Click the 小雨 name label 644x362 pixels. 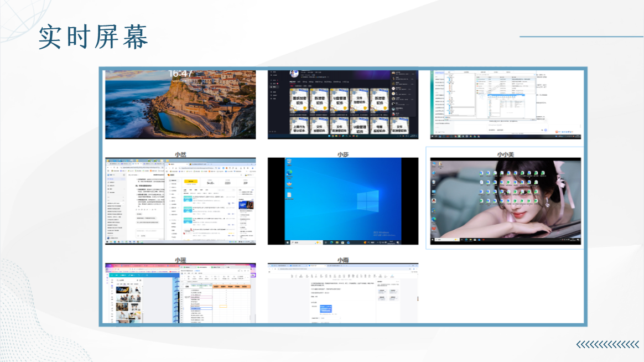coord(343,260)
